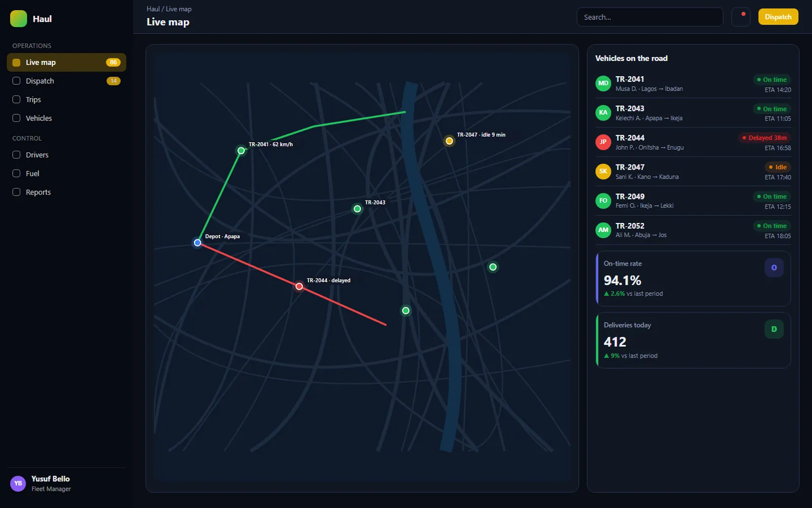The width and height of the screenshot is (812, 508).
Task: Click the Reports square icon
Action: pos(16,192)
